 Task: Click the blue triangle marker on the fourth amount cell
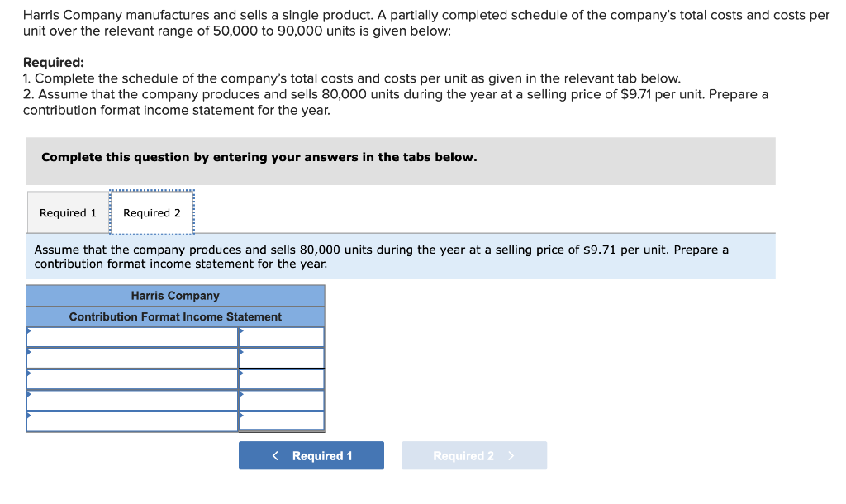pyautogui.click(x=242, y=394)
